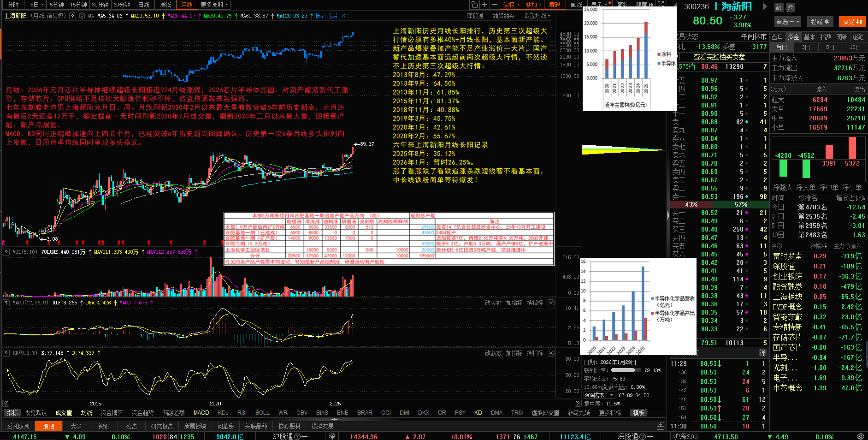Image resolution: width=868 pixels, height=440 pixels.
Task: Remove the 国产芯片 overlay with the X icon
Action: click(x=343, y=16)
